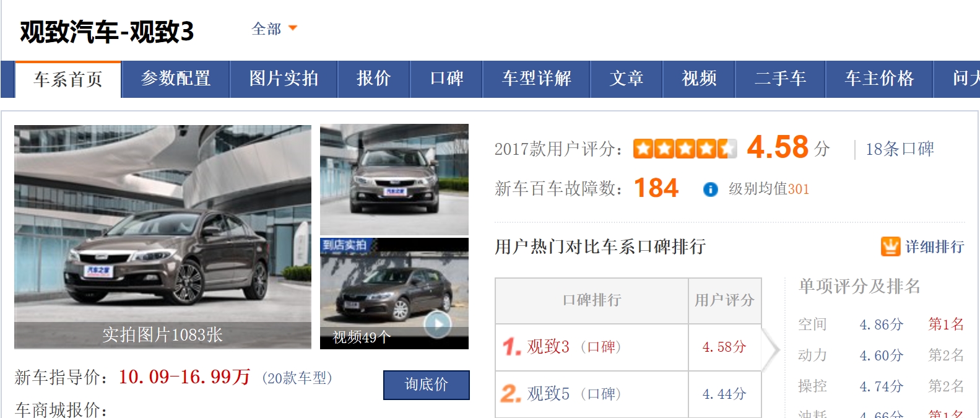Click the 级别均值301 text

click(x=769, y=189)
